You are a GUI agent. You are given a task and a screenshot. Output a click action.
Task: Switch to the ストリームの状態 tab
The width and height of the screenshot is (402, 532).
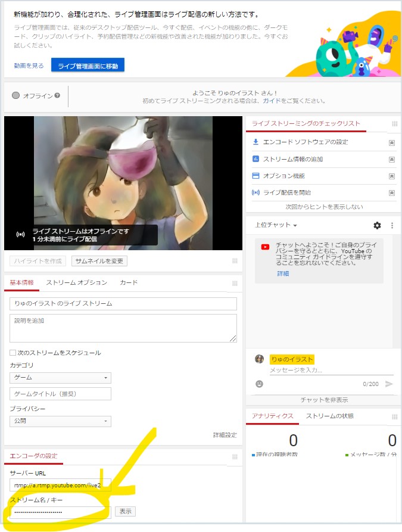click(x=330, y=416)
